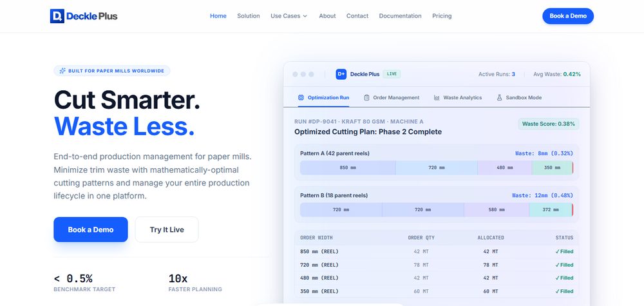
Task: Click the 480 mm (REEL) row
Action: click(437, 278)
